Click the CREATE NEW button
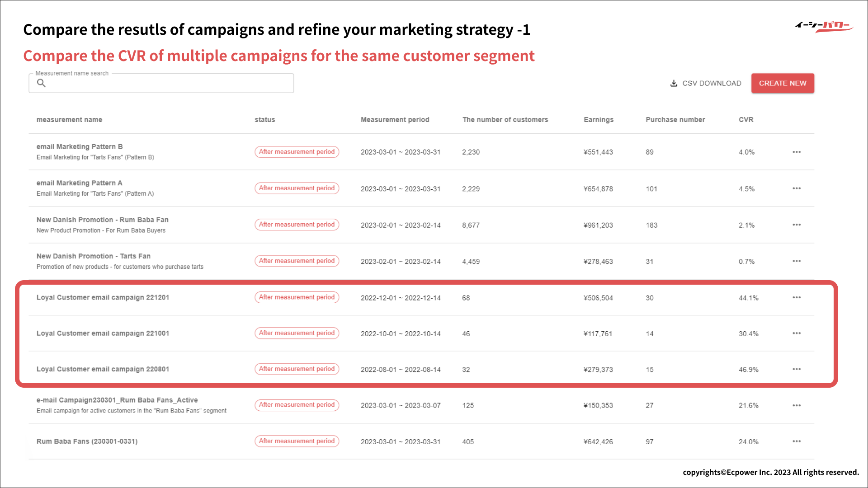 click(783, 84)
